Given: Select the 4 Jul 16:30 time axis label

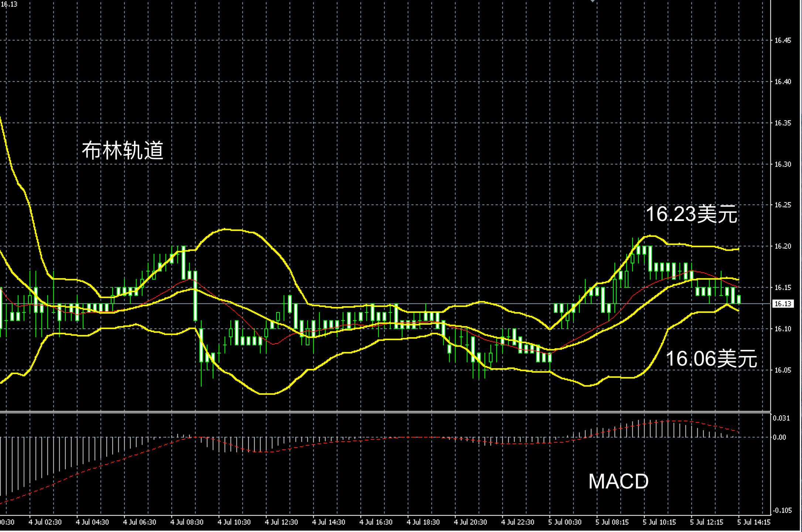Looking at the screenshot, I should [x=376, y=522].
